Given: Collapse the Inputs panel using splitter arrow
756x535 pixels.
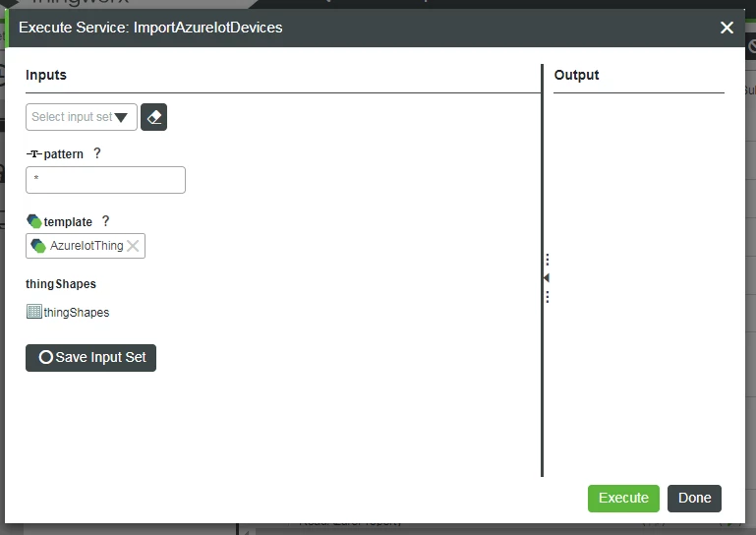Looking at the screenshot, I should pos(547,278).
